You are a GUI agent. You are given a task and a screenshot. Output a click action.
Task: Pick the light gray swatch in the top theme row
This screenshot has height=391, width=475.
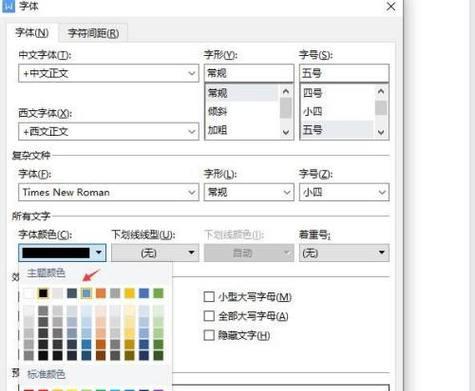(57, 293)
